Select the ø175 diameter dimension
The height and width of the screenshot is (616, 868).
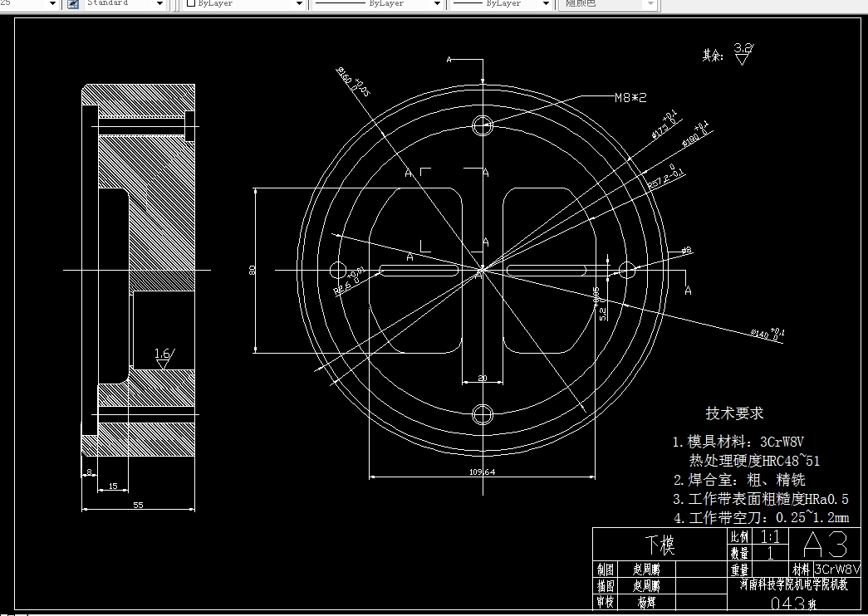[x=664, y=124]
